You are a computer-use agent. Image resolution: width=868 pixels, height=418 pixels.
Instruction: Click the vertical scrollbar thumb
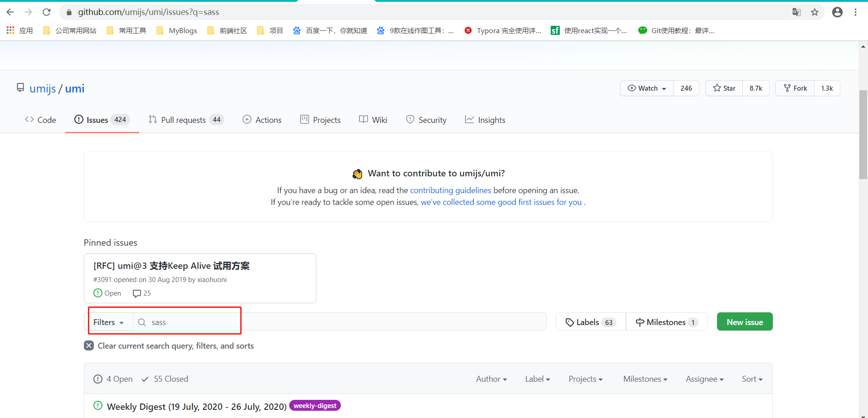click(863, 134)
